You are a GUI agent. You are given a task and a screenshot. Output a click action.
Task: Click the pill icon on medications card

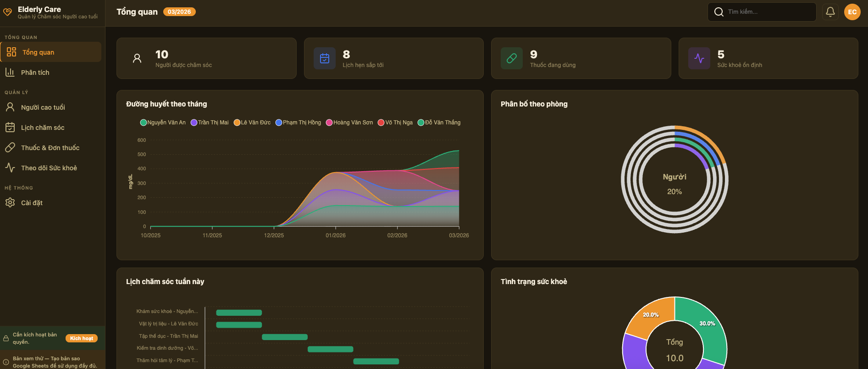point(511,58)
